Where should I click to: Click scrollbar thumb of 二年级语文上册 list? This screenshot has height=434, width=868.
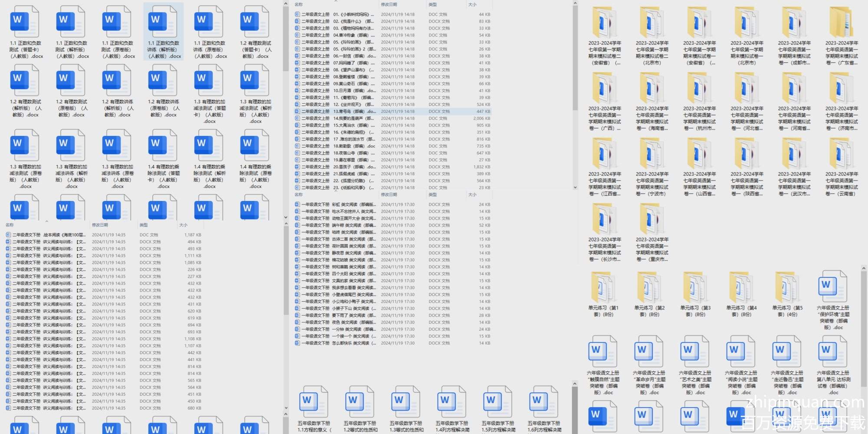tap(575, 56)
